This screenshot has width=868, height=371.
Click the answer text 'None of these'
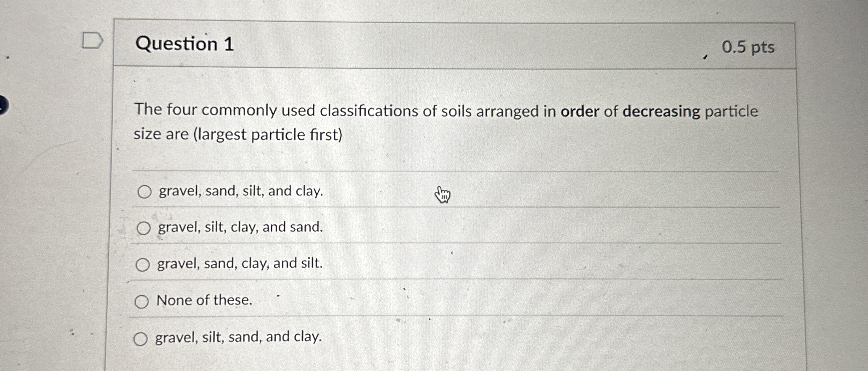click(204, 300)
